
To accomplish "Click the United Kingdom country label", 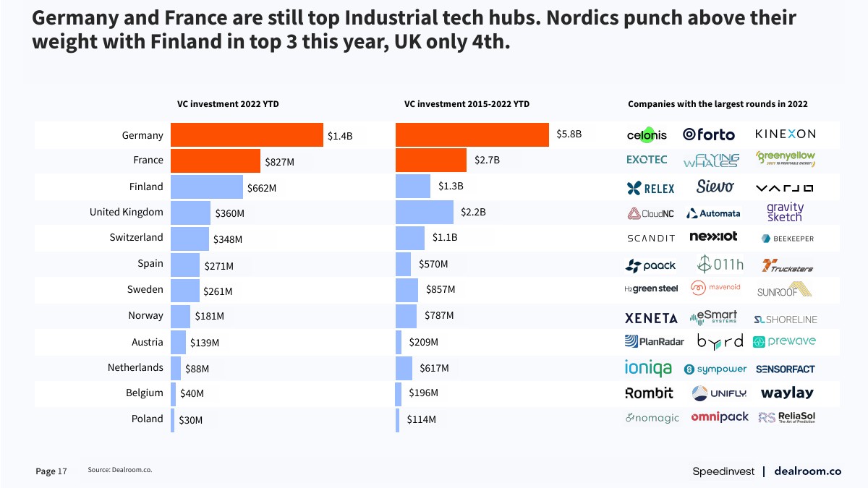I will coord(127,212).
